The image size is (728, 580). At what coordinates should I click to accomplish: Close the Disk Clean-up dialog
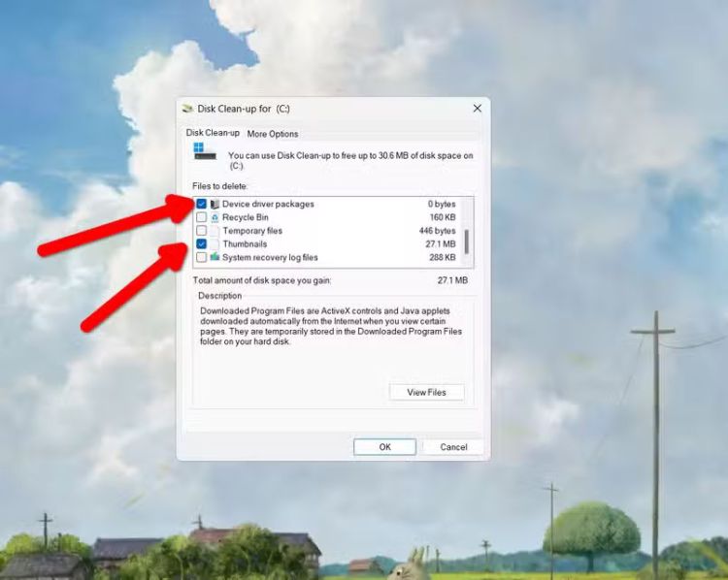point(477,109)
